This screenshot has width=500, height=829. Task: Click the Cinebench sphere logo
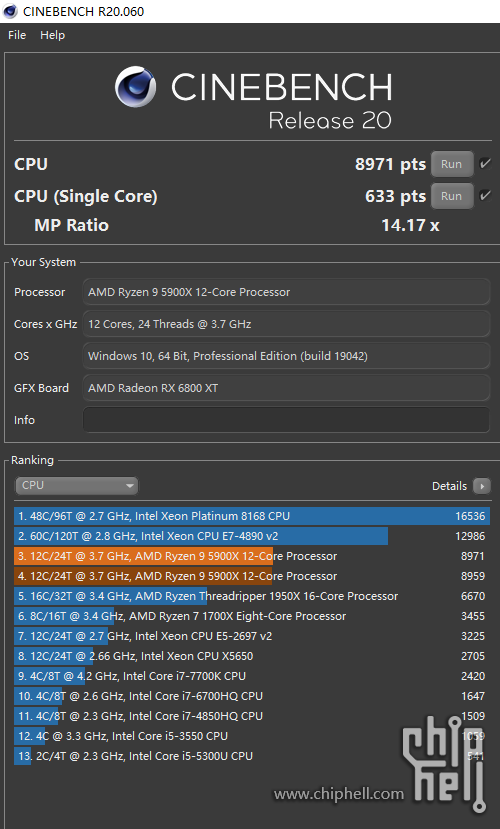135,86
